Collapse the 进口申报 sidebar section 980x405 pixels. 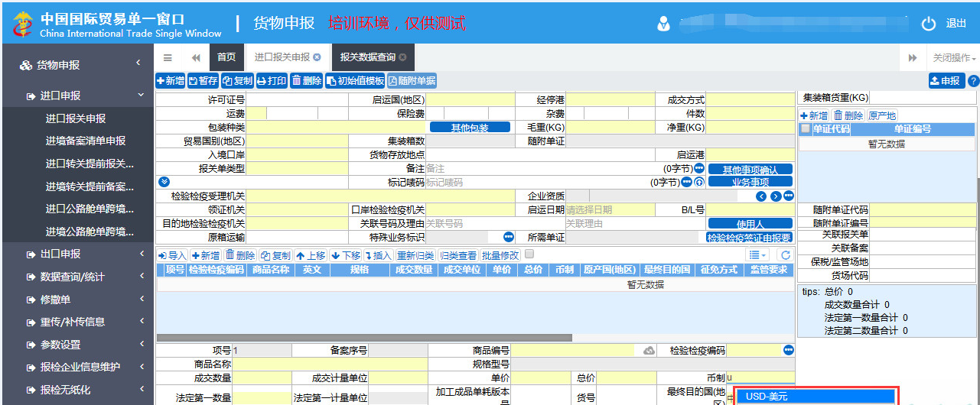tap(77, 96)
